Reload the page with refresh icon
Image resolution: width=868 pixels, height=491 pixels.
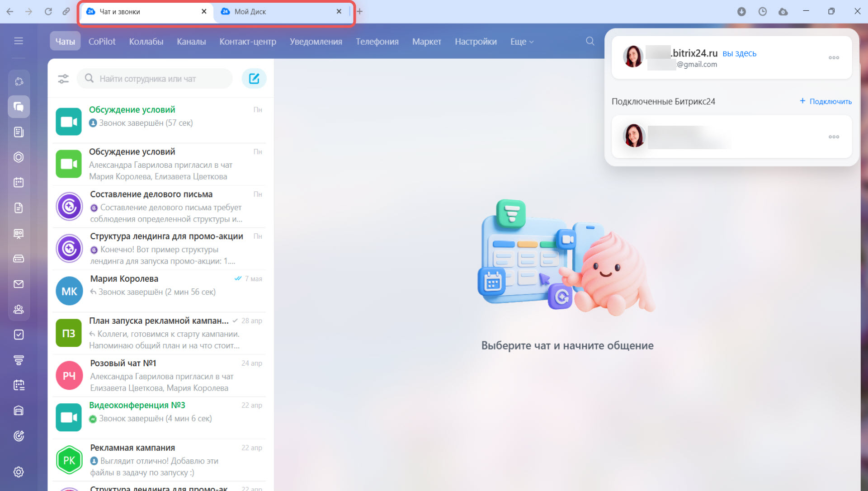click(48, 11)
